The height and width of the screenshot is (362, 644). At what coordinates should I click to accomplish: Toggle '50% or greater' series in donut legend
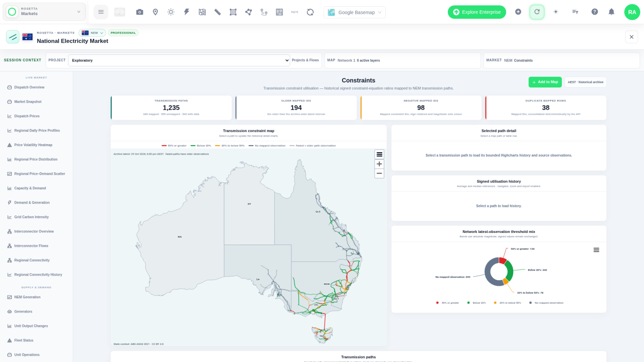[x=448, y=303]
